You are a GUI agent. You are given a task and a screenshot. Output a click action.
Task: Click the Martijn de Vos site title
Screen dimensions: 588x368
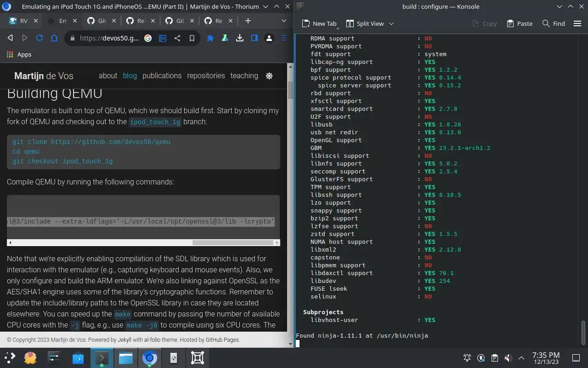(x=44, y=76)
